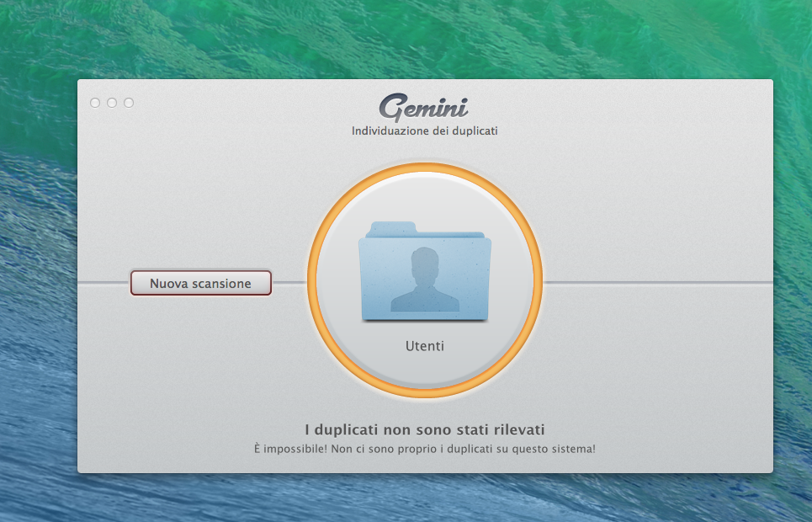Click the 'Utenti' folder label
The image size is (812, 522).
[425, 346]
